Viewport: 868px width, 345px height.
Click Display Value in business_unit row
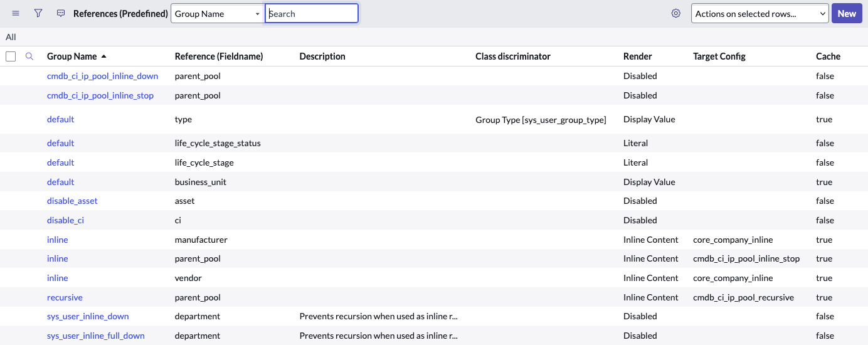click(x=649, y=182)
